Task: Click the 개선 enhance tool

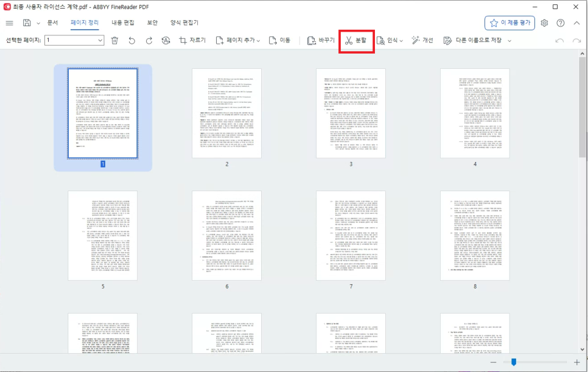Action: click(x=422, y=40)
